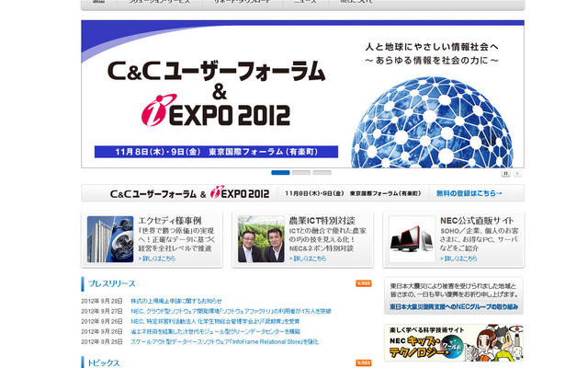Jump to the third slide indicator
The height and width of the screenshot is (368, 588).
322,172
